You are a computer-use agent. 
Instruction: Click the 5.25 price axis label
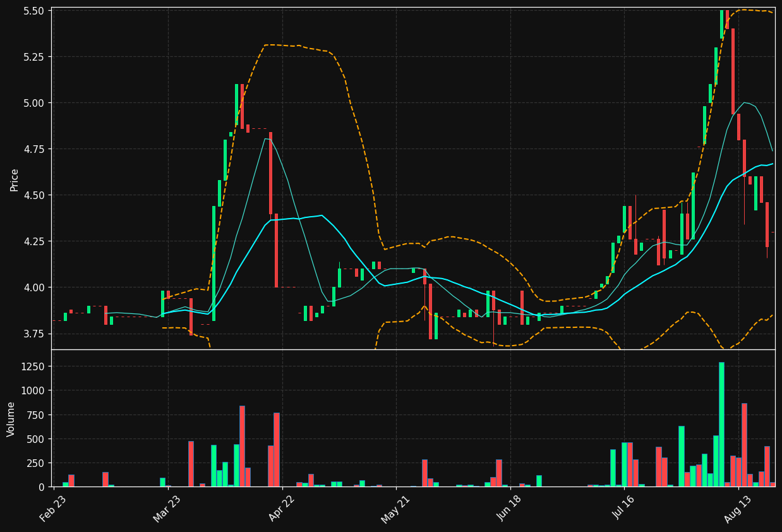click(x=33, y=57)
